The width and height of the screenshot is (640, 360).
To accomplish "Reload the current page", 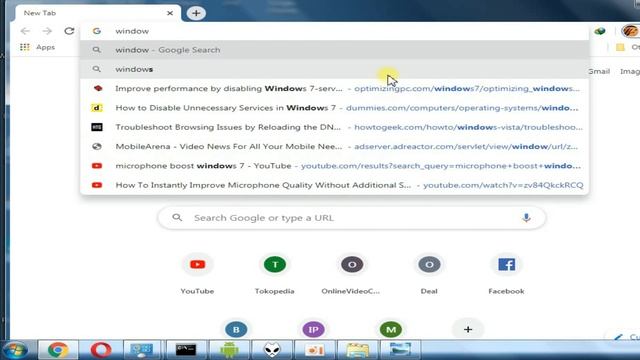I will click(x=69, y=31).
